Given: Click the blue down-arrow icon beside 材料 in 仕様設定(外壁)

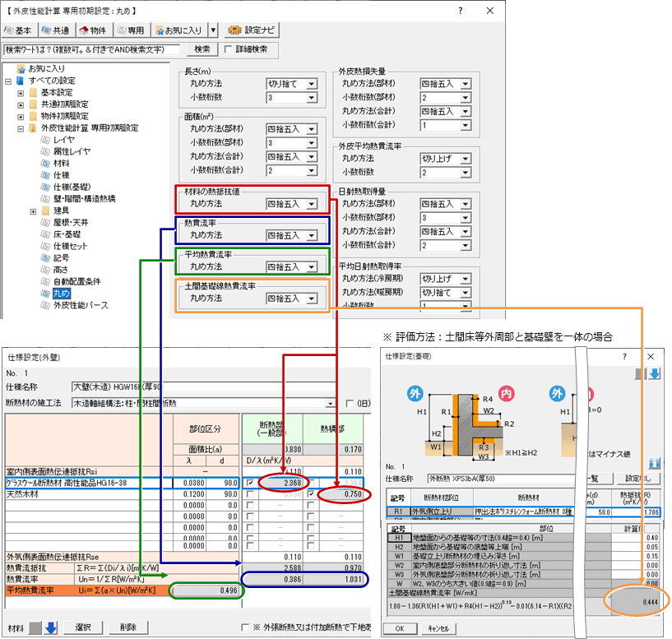Looking at the screenshot, I should (52, 627).
